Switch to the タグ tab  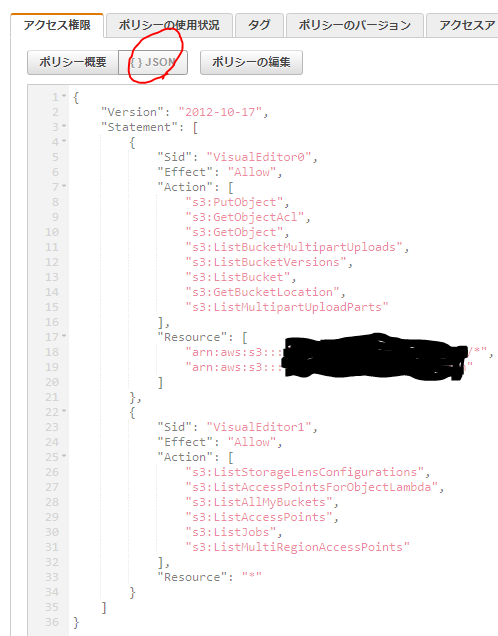pos(259,25)
